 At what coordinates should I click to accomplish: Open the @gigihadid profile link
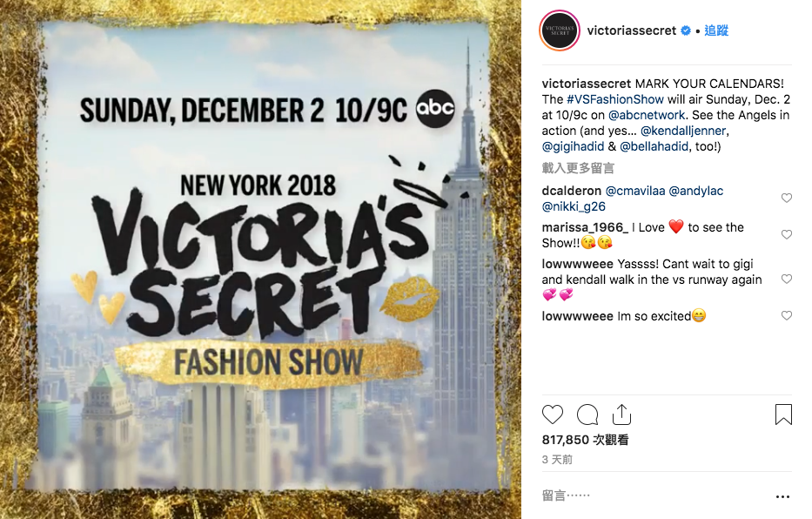pos(573,146)
